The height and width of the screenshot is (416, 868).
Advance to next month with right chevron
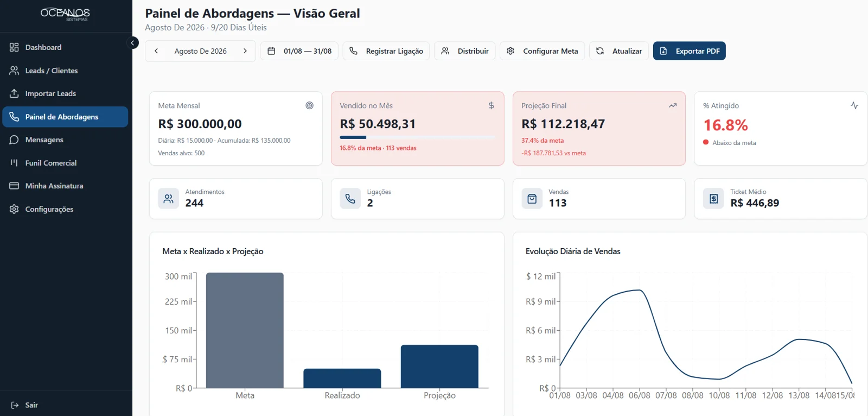(x=245, y=51)
